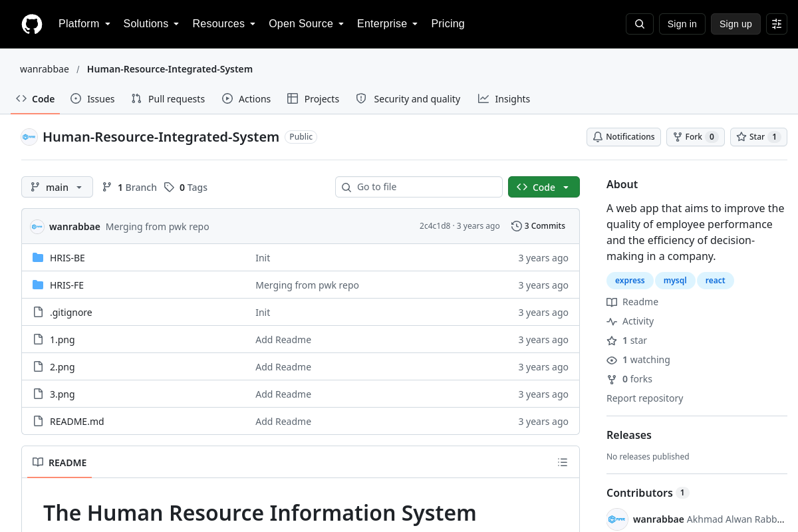This screenshot has width=798, height=532.
Task: Open the Insights tab
Action: pos(504,99)
